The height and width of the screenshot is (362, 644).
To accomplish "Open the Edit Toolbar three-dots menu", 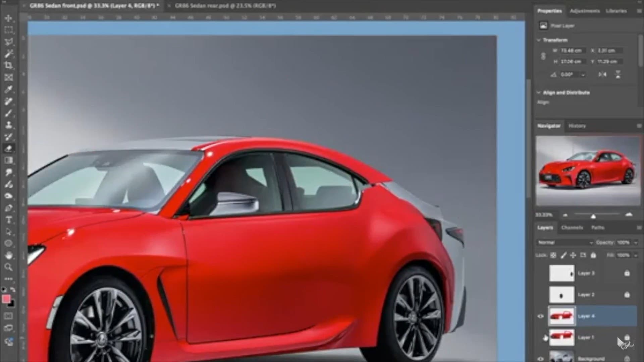I will 9,279.
